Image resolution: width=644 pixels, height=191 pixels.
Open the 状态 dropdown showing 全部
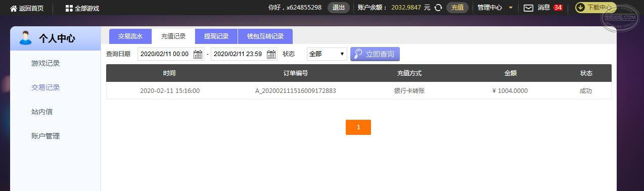click(327, 54)
